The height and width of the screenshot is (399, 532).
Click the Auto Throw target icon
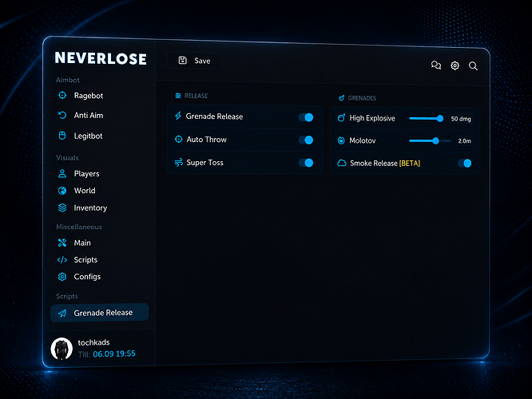pos(178,139)
